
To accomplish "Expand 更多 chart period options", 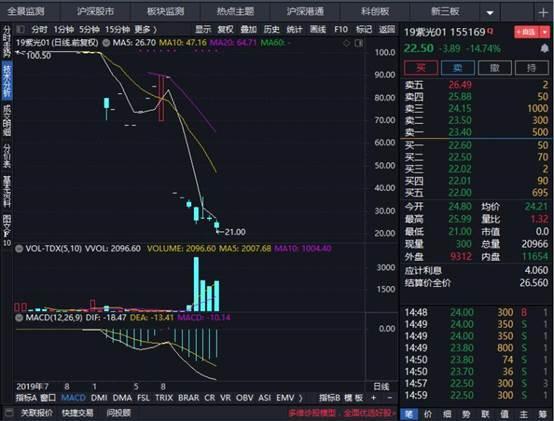I will tap(145, 29).
